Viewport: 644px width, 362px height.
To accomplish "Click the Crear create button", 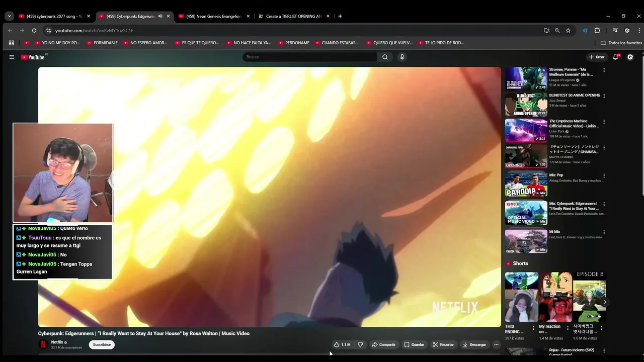I will [x=597, y=57].
